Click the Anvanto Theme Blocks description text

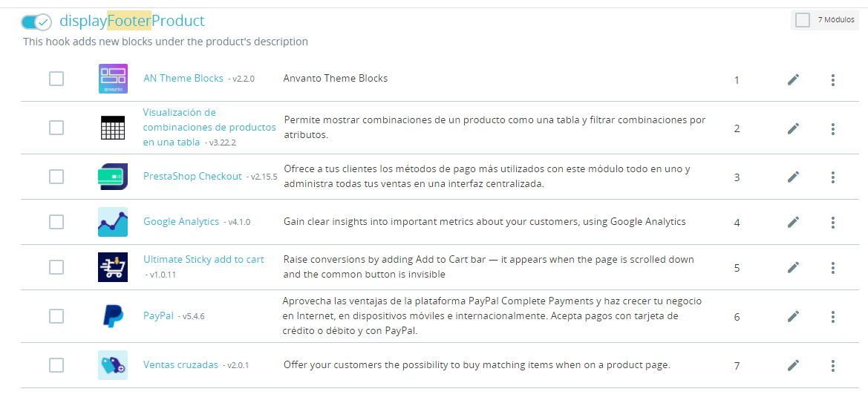pos(336,79)
